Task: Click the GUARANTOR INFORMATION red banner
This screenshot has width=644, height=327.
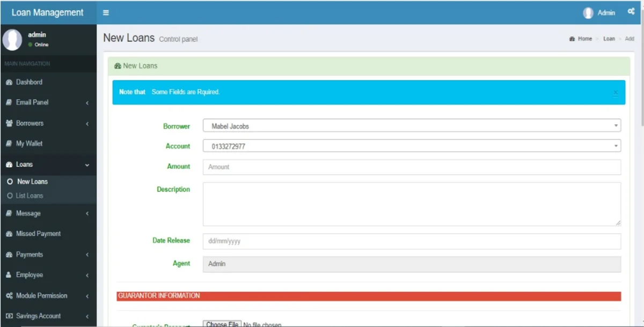Action: coord(369,296)
